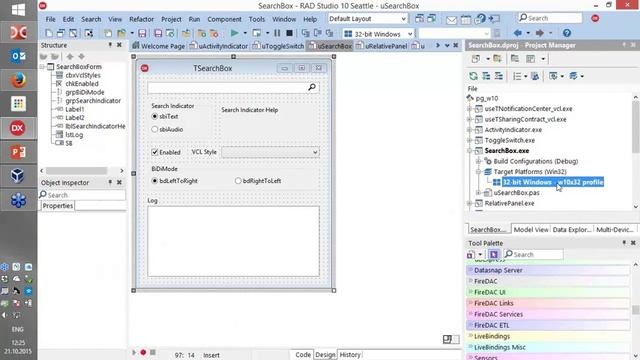Switch to the History tab
The height and width of the screenshot is (360, 640).
point(350,355)
